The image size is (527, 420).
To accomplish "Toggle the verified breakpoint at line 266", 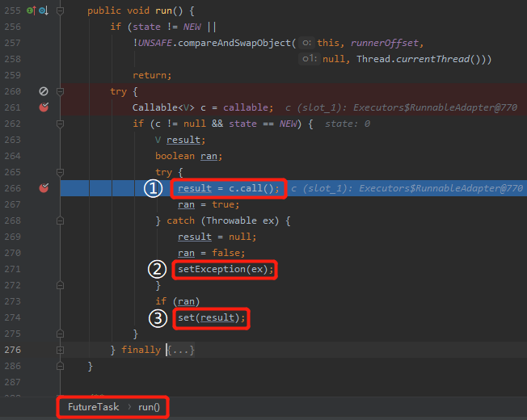I will coord(44,188).
